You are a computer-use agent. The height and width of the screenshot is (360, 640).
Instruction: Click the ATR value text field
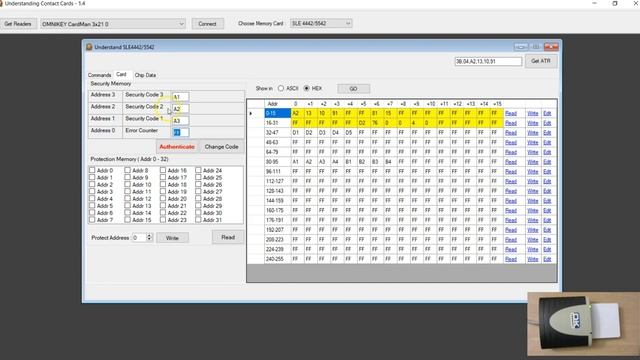pyautogui.click(x=488, y=61)
